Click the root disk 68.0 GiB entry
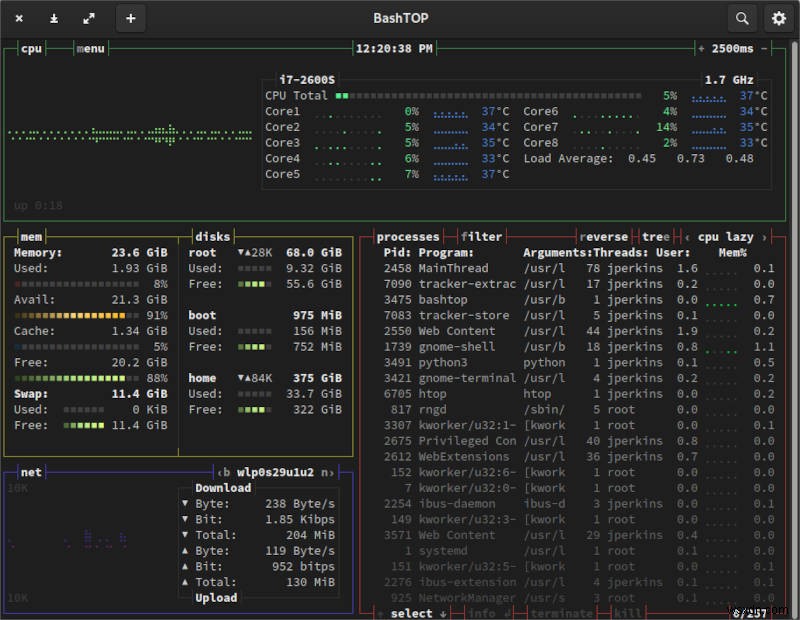The height and width of the screenshot is (620, 800). point(265,253)
